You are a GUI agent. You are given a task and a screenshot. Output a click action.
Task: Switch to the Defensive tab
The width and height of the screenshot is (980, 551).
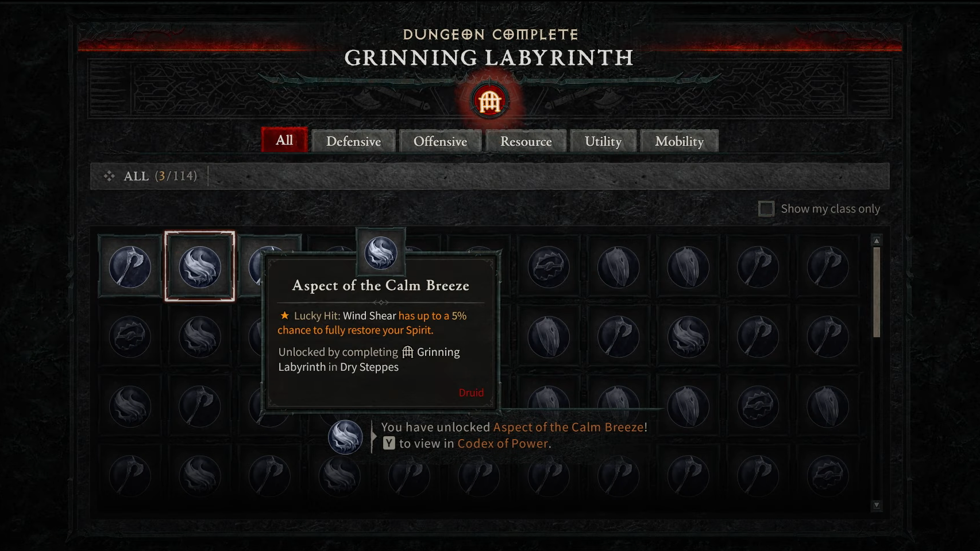353,141
